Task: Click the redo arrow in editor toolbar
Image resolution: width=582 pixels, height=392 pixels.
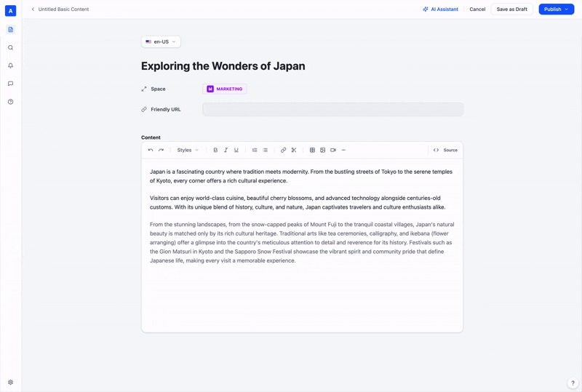Action: click(161, 150)
